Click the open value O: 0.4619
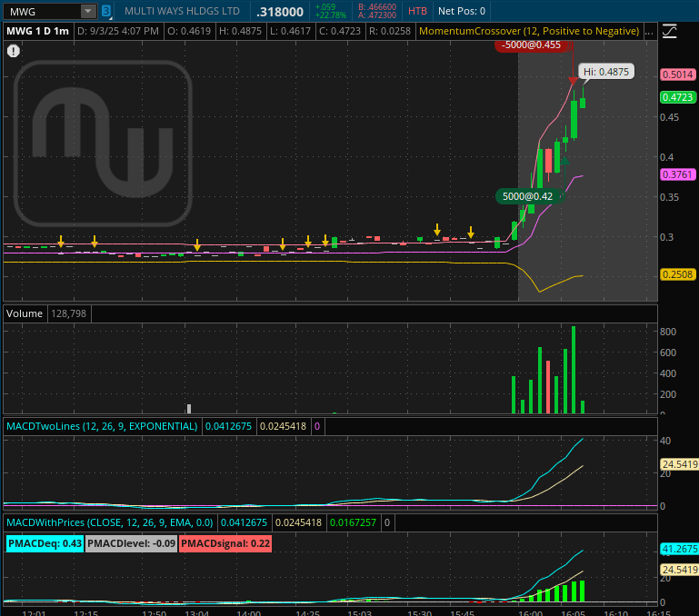The height and width of the screenshot is (616, 699). (x=189, y=31)
